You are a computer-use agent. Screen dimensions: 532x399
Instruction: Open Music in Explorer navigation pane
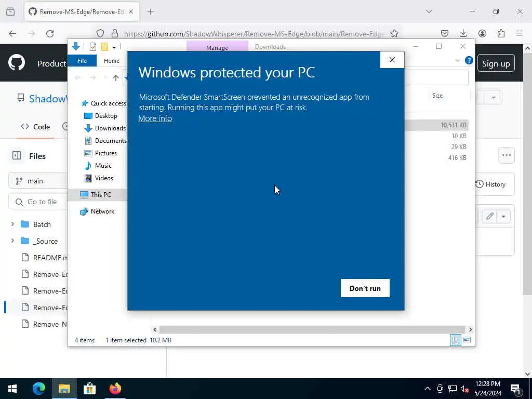(103, 166)
